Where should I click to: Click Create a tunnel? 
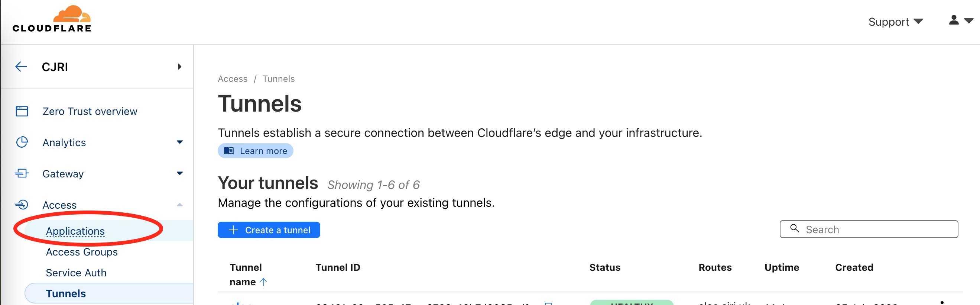click(269, 229)
